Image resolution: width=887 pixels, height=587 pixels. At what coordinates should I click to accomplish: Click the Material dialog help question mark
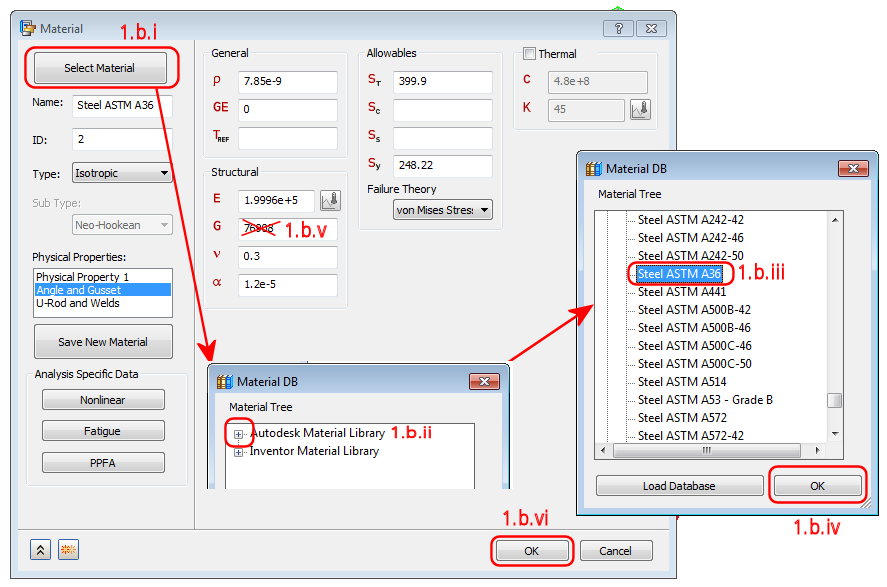click(618, 28)
